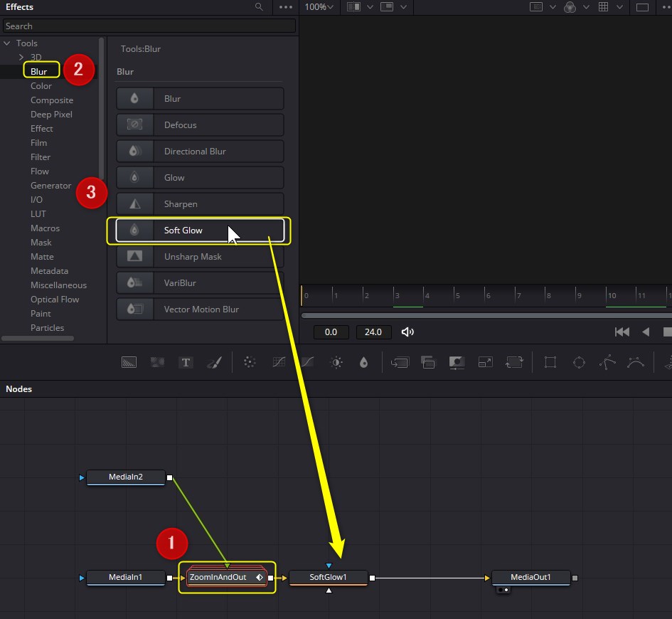672x619 pixels.
Task: Click the VariBlur tool icon
Action: coord(134,283)
